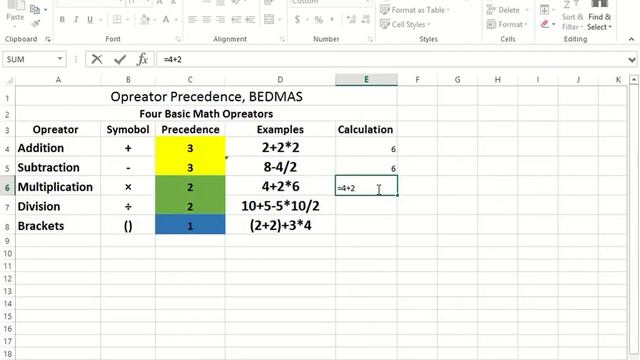Open the Number group dialog launcher
The height and width of the screenshot is (360, 640).
click(370, 39)
